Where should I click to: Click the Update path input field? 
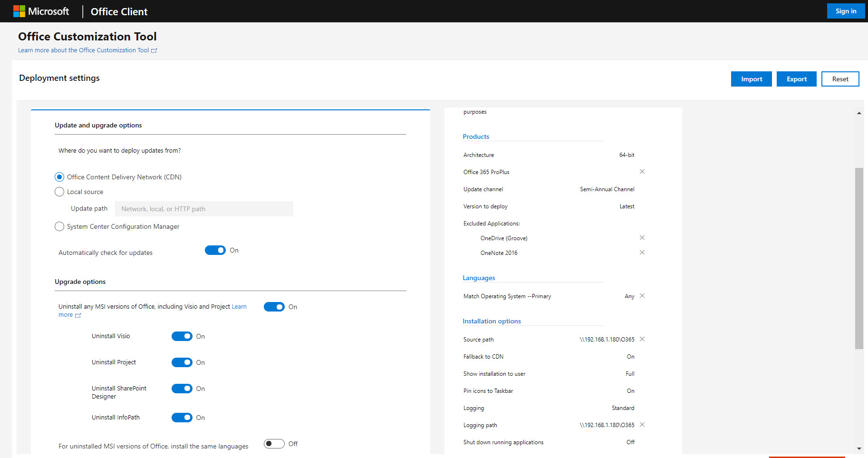pos(204,209)
